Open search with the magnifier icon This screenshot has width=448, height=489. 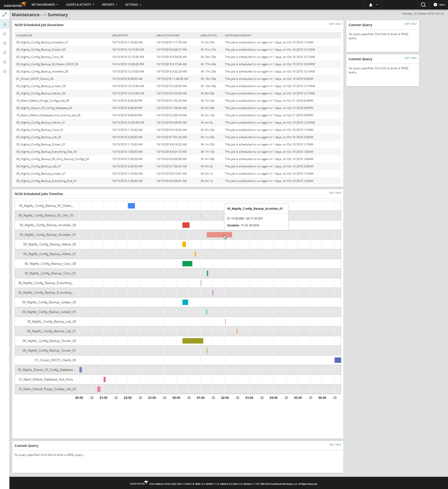coord(423,5)
